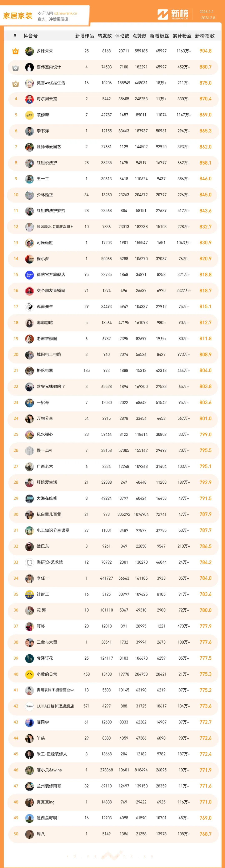The image size is (225, 868).
Task: Click the LUHA口腔护理旗舰店 logo avatar
Action: [29, 706]
